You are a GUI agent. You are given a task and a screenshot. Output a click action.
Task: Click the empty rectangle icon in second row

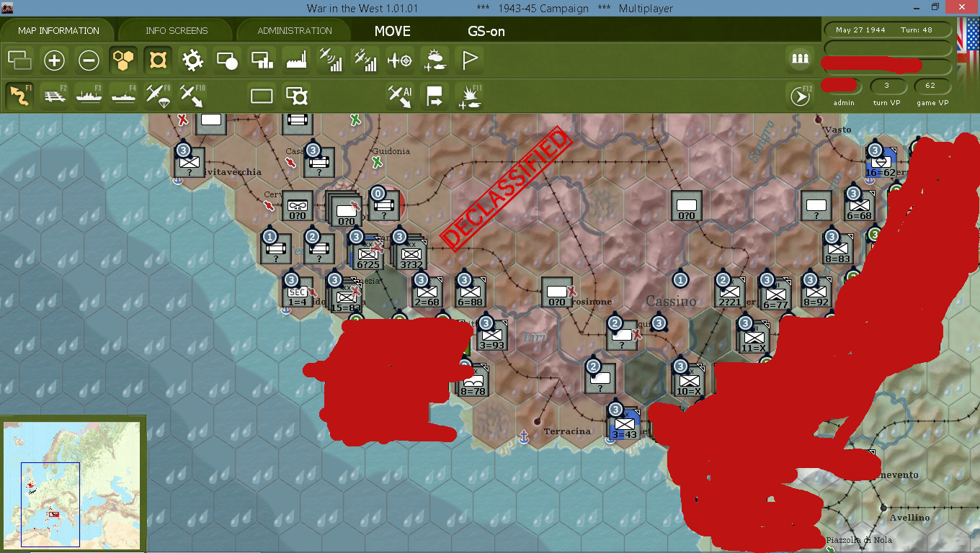coord(262,96)
